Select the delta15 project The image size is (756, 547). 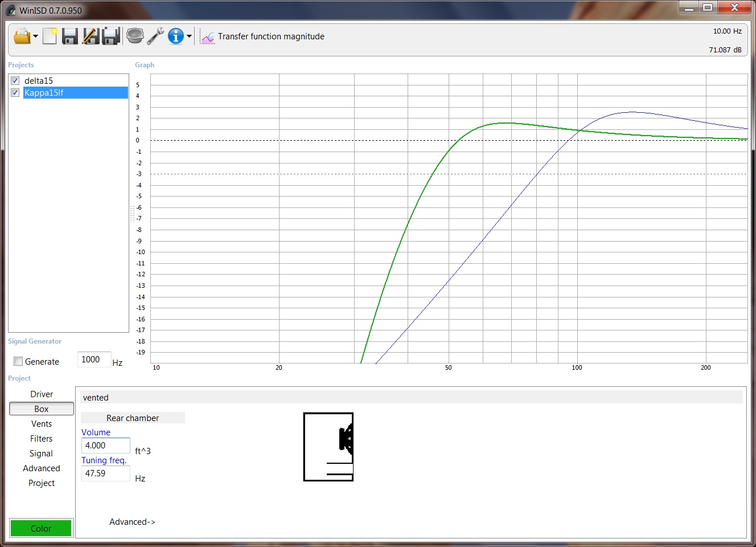[x=39, y=81]
